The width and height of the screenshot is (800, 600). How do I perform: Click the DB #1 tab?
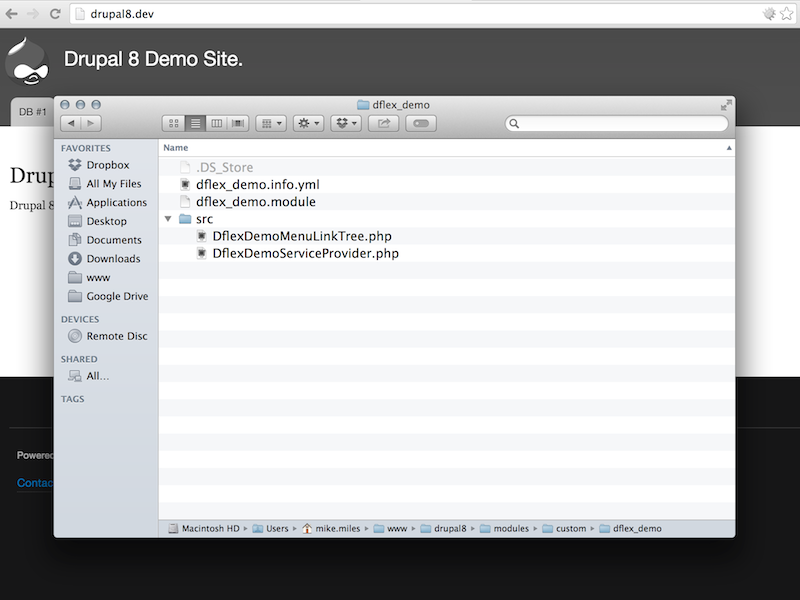(32, 112)
